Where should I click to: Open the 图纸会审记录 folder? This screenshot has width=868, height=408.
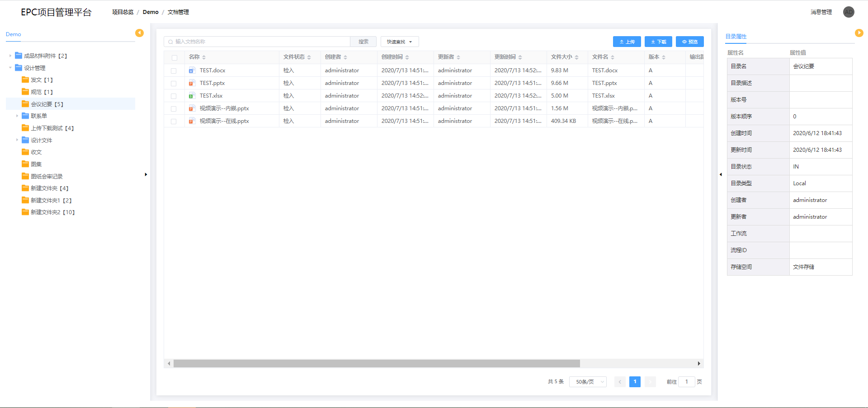(x=46, y=176)
